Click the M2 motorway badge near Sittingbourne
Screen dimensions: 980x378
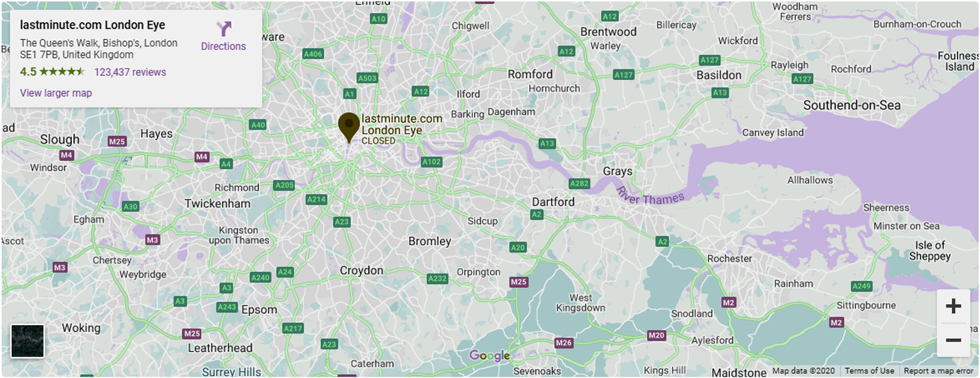(837, 322)
